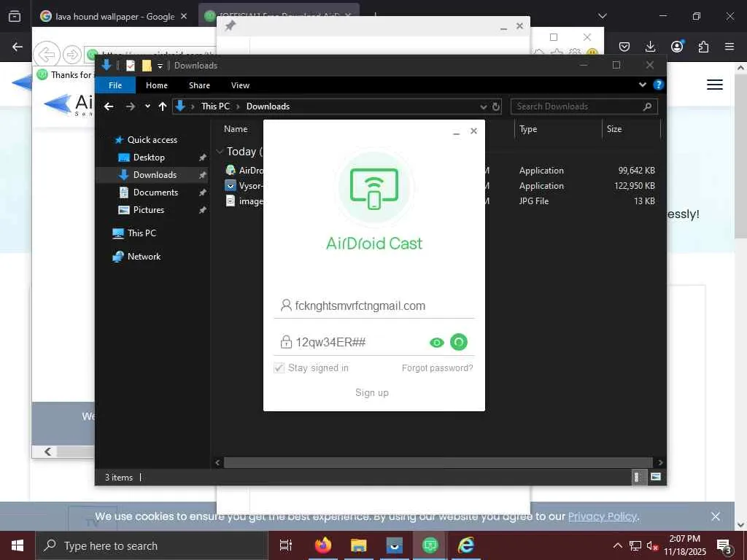This screenshot has width=747, height=560.
Task: Expand the Explorer ribbon chevron
Action: pos(642,85)
